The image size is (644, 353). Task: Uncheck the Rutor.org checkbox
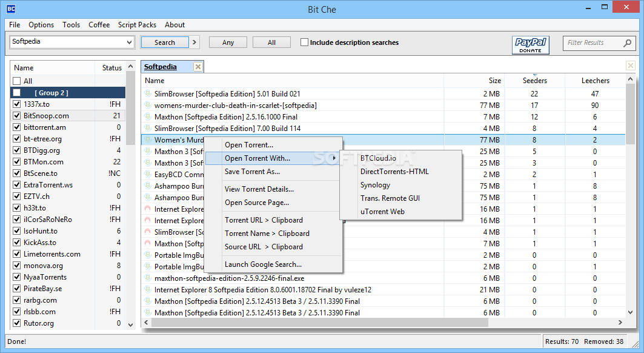17,323
